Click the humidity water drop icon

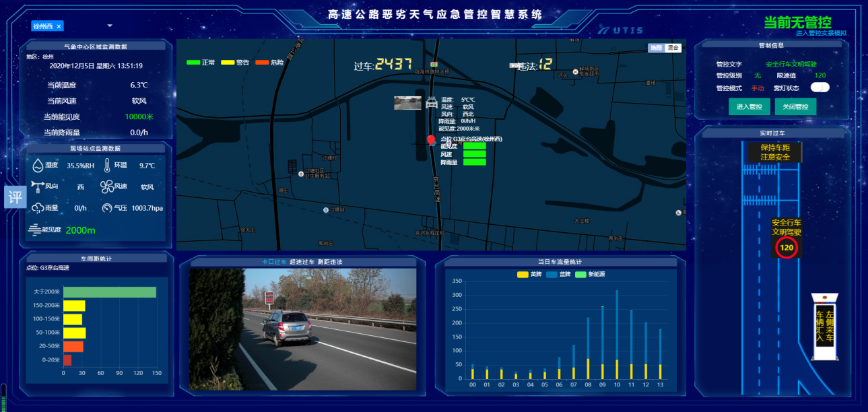38,165
